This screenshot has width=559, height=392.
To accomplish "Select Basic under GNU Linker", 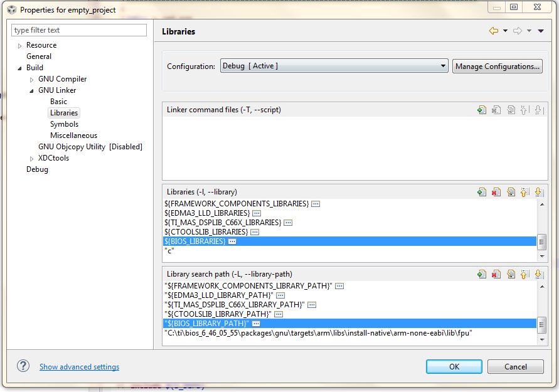I will point(58,102).
